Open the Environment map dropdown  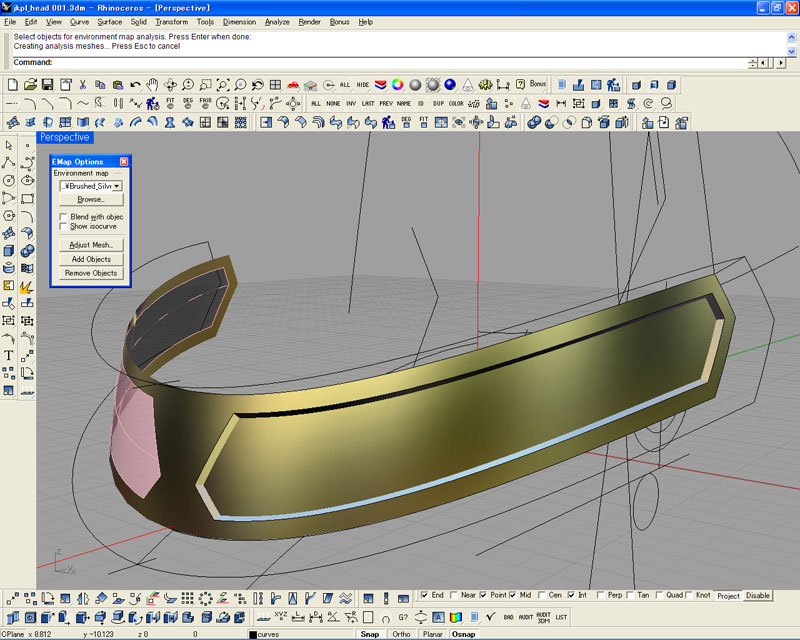click(117, 185)
